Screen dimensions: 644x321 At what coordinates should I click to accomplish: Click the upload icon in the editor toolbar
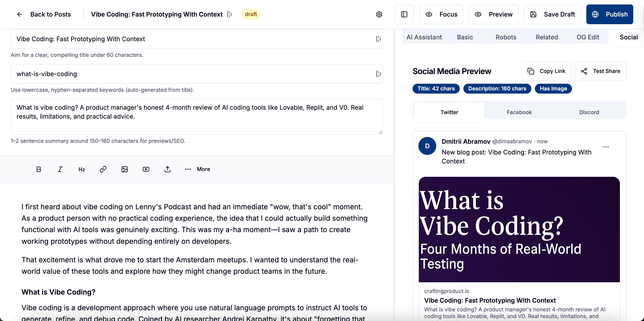click(167, 169)
